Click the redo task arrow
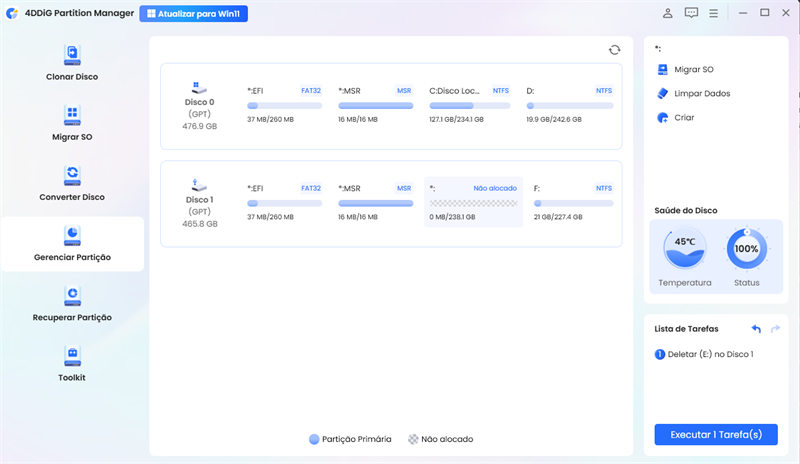Viewport: 800px width, 464px height. (x=777, y=329)
